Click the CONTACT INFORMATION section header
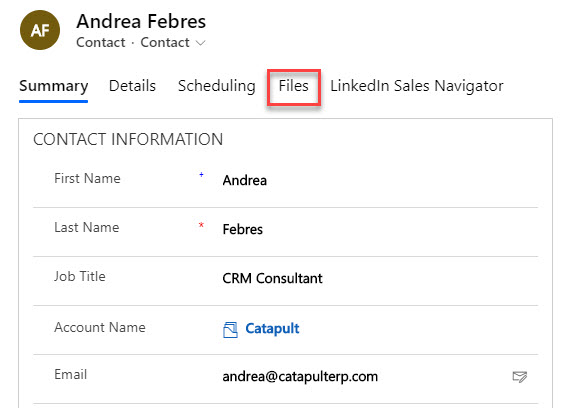The height and width of the screenshot is (408, 572). coord(128,139)
